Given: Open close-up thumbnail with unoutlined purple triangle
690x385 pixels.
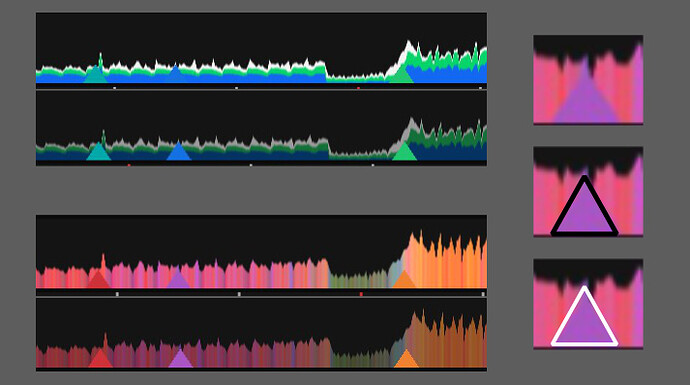Looking at the screenshot, I should tap(588, 80).
